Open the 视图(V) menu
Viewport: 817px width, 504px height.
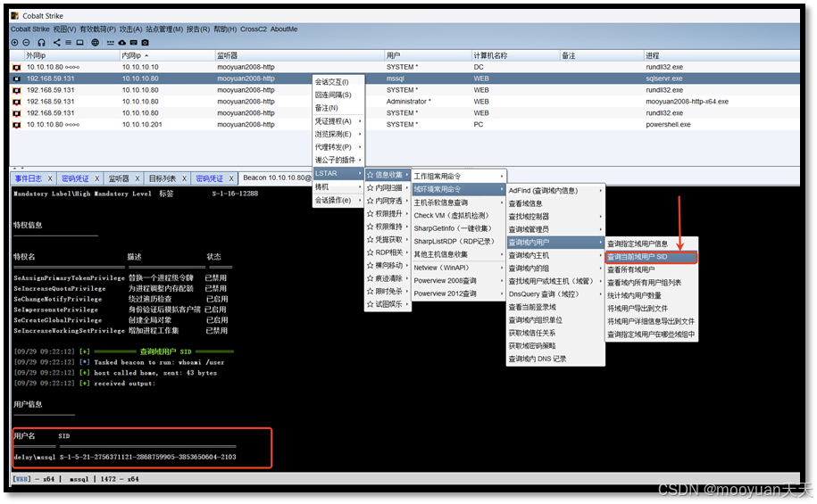(64, 29)
